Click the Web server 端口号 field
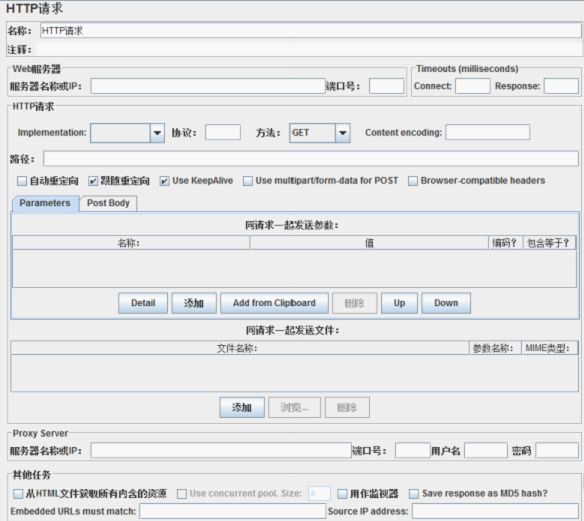 [x=386, y=86]
